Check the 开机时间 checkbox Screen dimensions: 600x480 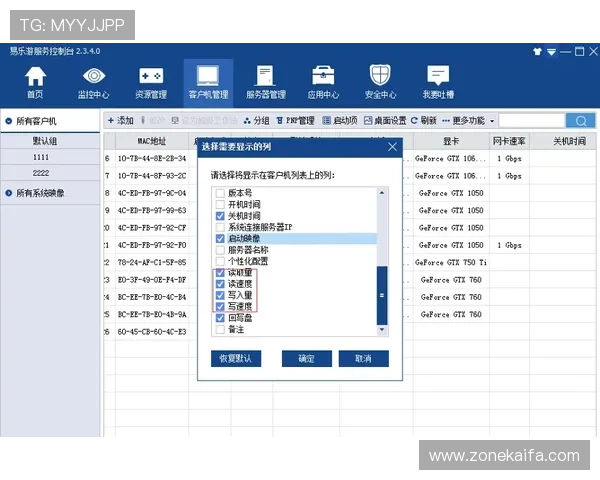[220, 204]
